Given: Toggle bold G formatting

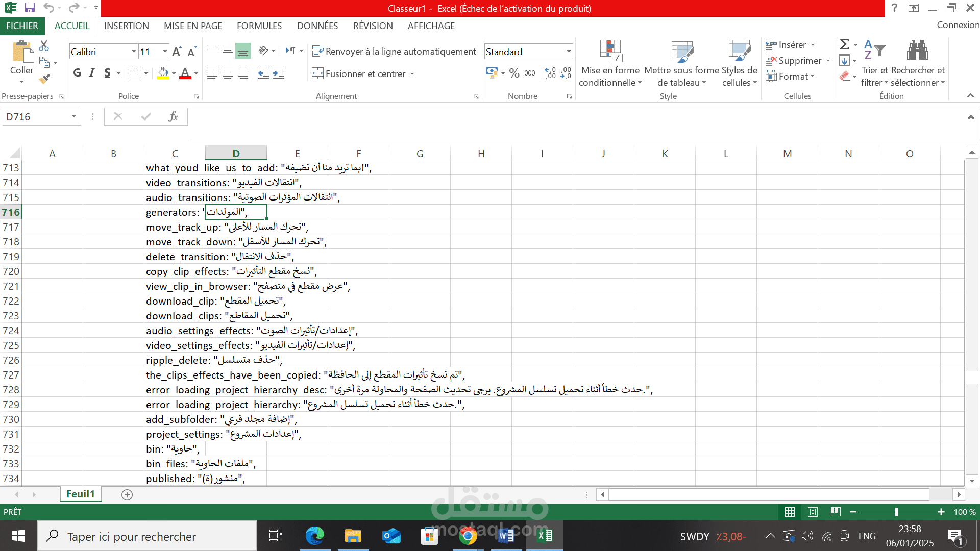Looking at the screenshot, I should (77, 73).
